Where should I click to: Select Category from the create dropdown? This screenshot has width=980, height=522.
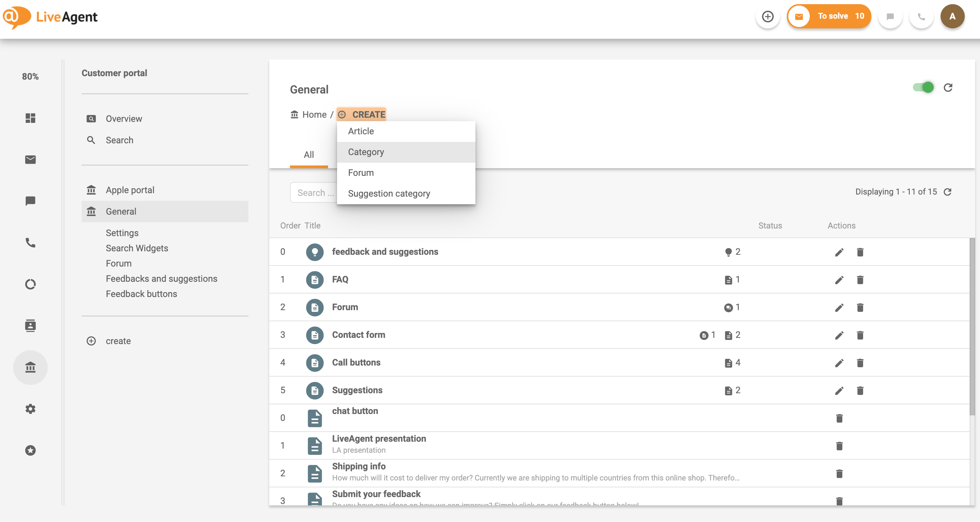[x=366, y=152]
